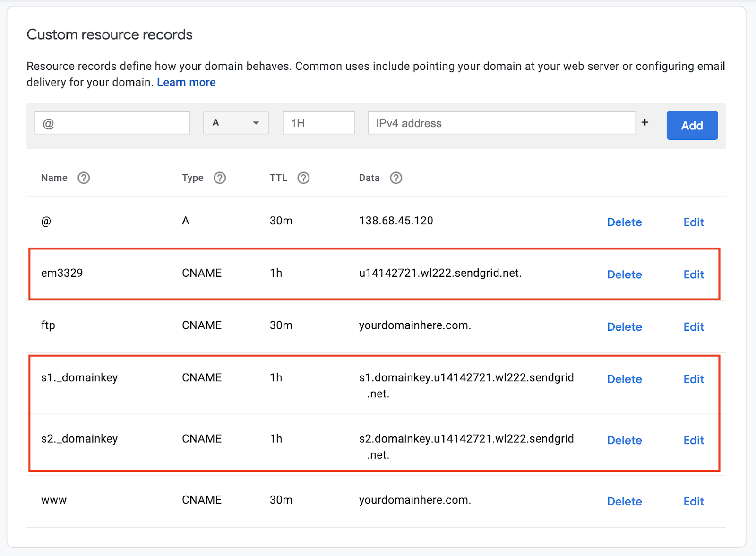This screenshot has height=556, width=756.
Task: Delete the em3329 CNAME record
Action: click(624, 274)
